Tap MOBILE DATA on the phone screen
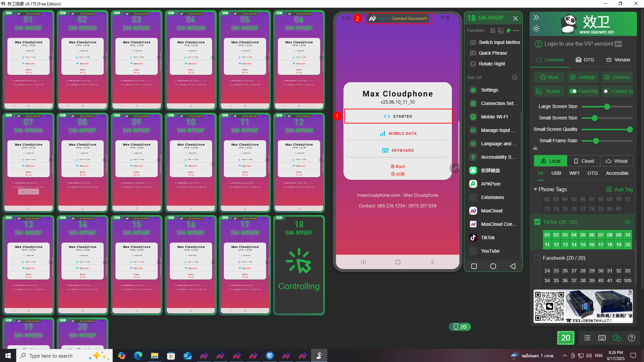The height and width of the screenshot is (362, 644). (398, 134)
